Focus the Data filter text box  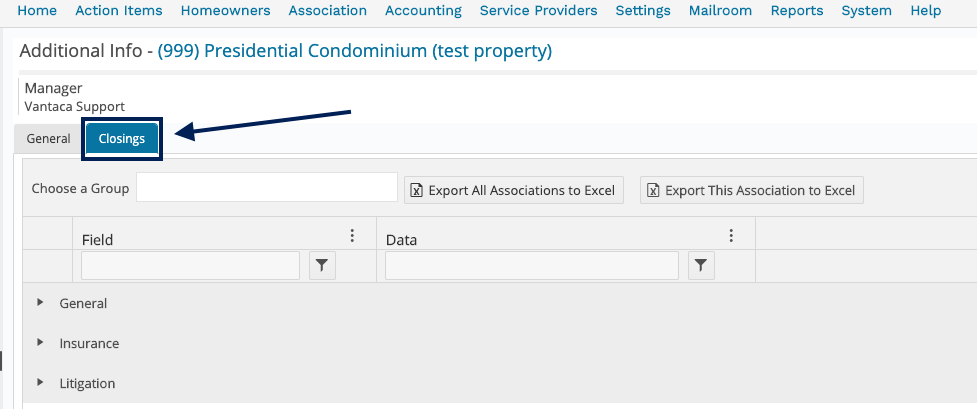[531, 265]
